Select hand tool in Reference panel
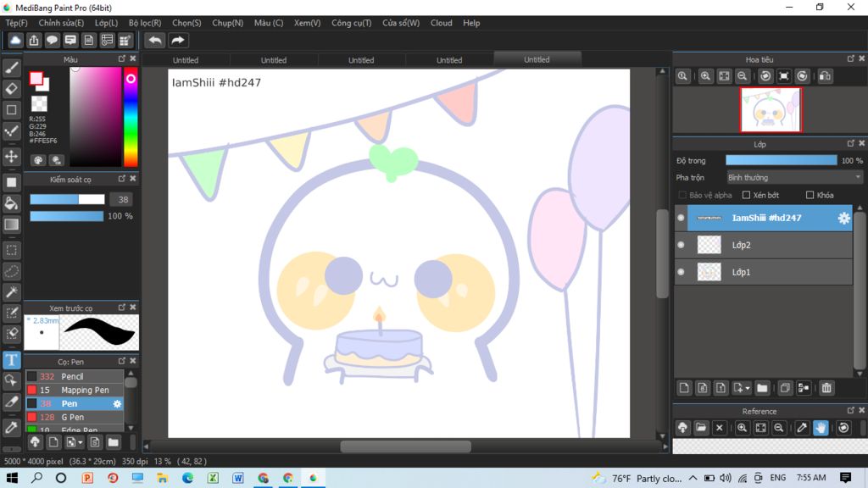 (821, 428)
